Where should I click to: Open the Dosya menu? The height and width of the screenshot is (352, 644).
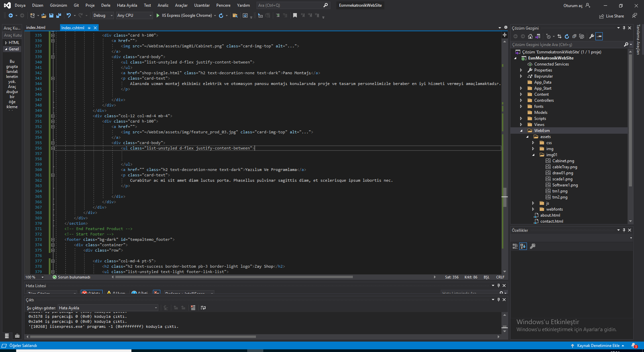[20, 5]
